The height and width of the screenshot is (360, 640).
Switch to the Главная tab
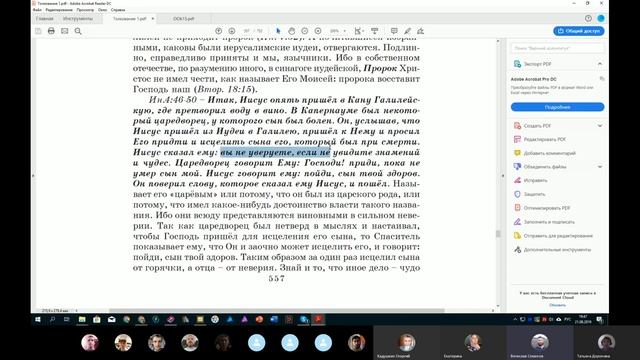click(44, 19)
